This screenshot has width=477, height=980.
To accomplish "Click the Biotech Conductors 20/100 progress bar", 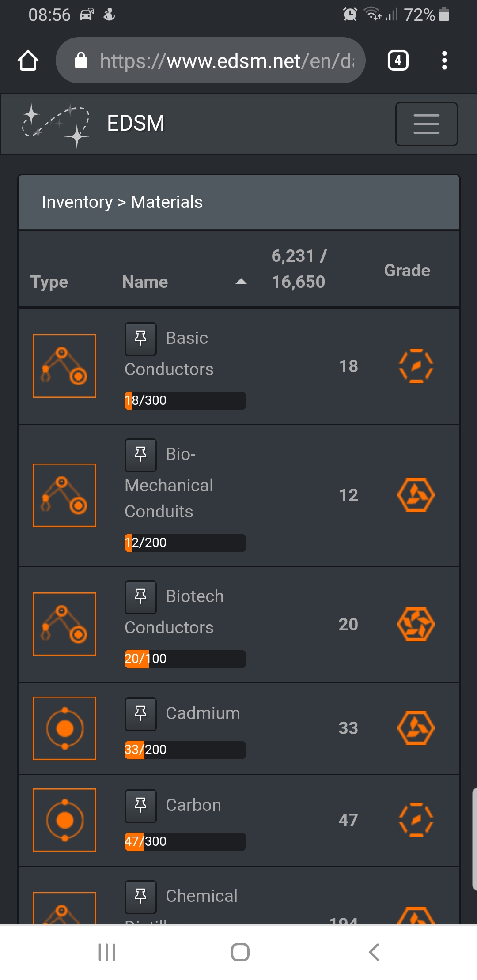I will point(185,659).
